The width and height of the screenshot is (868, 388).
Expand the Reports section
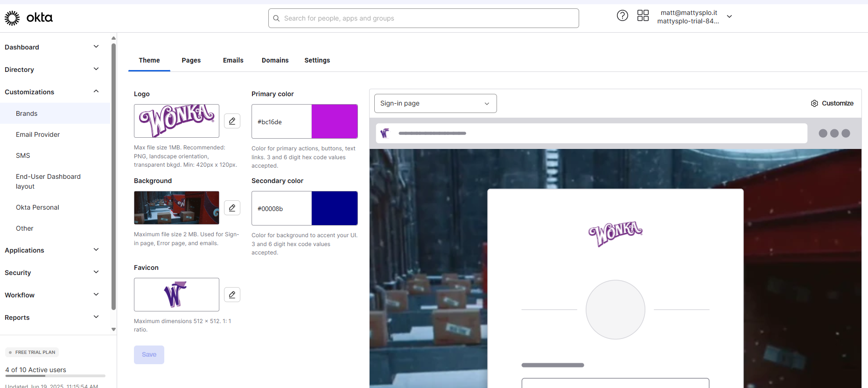point(96,317)
